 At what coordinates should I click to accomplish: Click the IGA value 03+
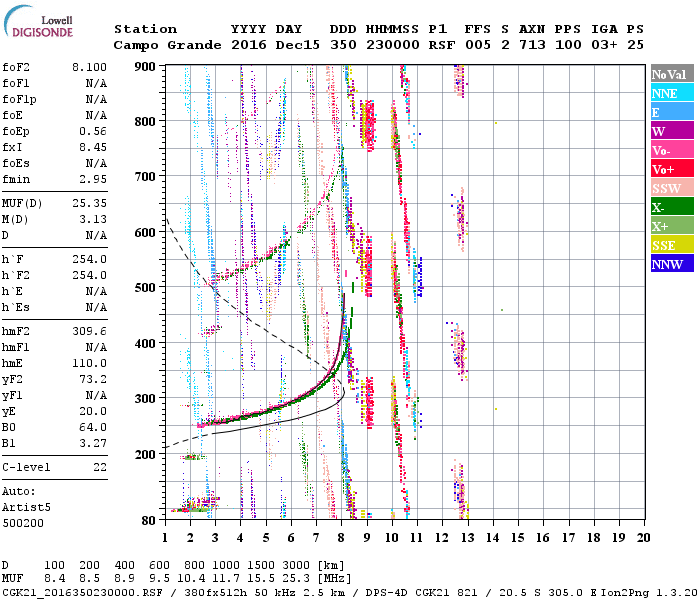click(604, 45)
